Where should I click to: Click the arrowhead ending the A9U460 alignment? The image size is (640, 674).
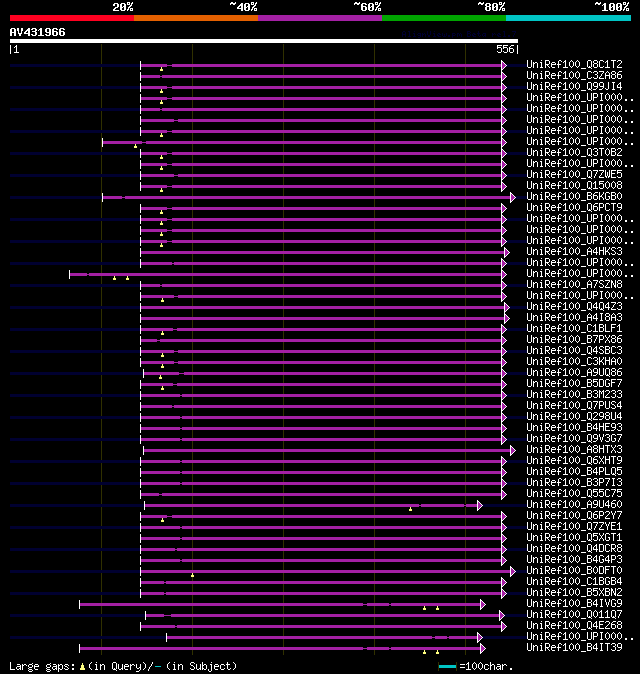point(480,506)
